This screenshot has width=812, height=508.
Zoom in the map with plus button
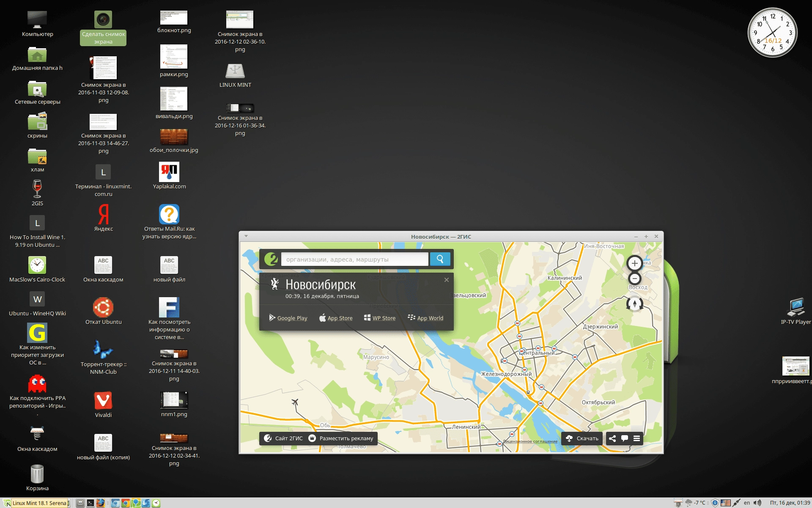[634, 263]
